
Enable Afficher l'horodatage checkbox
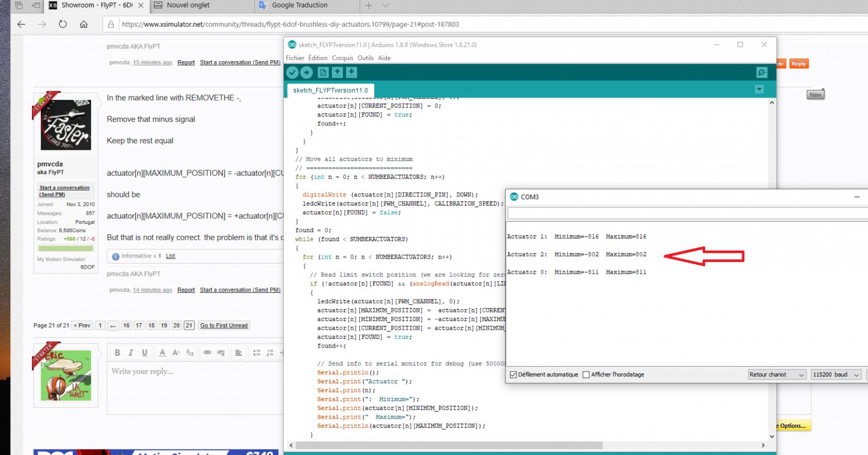coord(586,375)
